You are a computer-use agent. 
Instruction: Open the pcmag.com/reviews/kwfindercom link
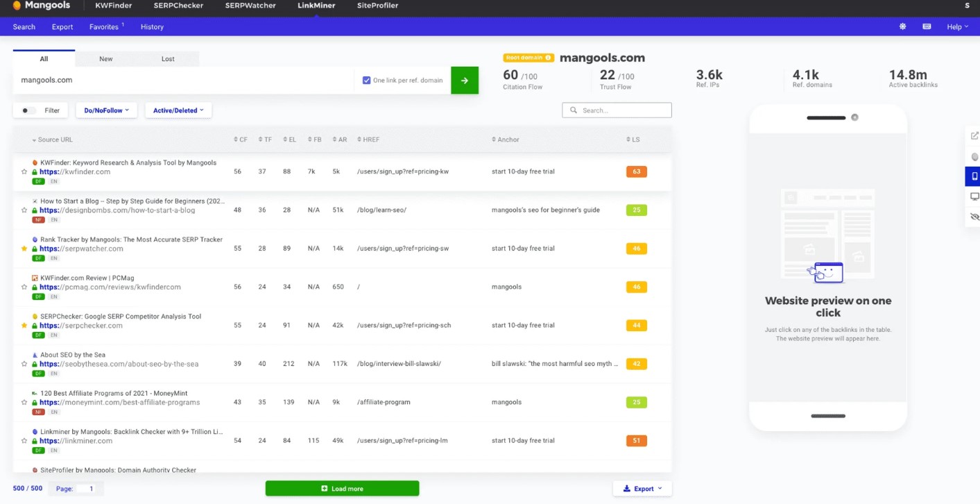pyautogui.click(x=110, y=287)
